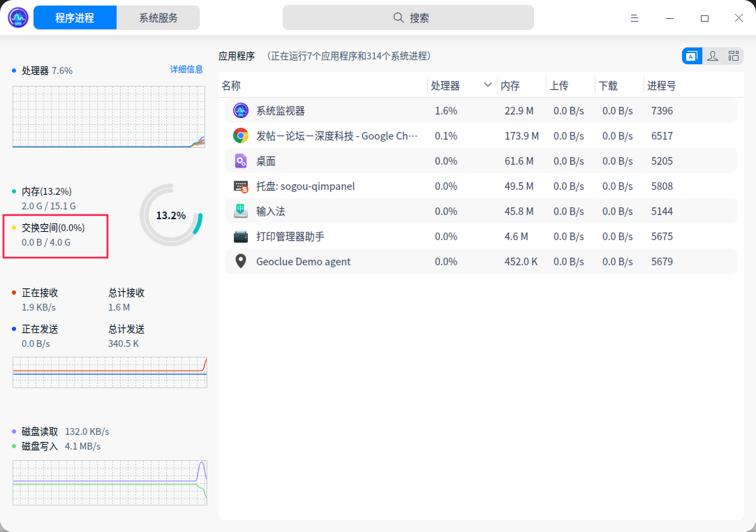Select the 打印管理器助手 process name
Screen dimensions: 756x532
point(290,237)
